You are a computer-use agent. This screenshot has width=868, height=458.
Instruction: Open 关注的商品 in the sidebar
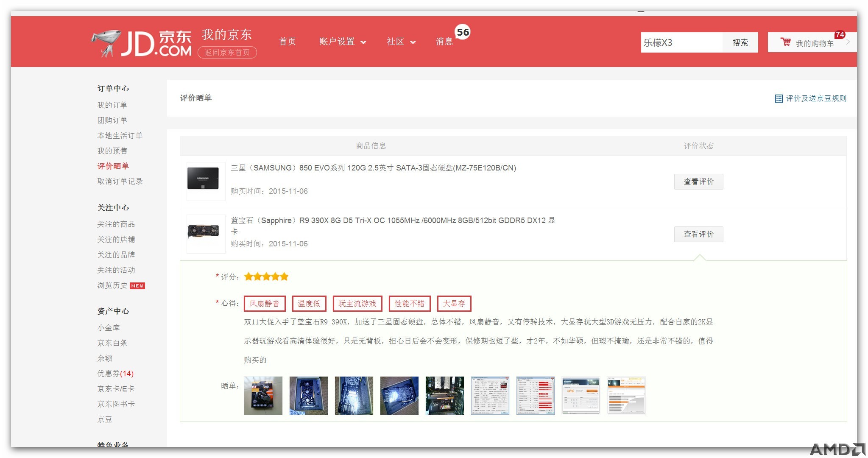point(116,224)
